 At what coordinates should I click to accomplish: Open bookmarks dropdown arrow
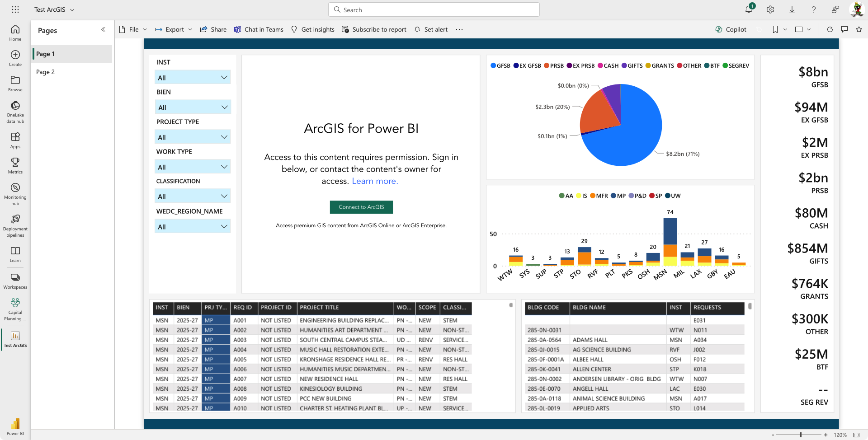pyautogui.click(x=785, y=29)
